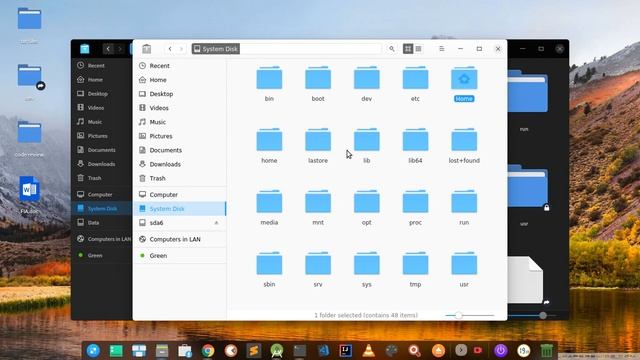Go to Documents in light sidebar

click(x=180, y=150)
